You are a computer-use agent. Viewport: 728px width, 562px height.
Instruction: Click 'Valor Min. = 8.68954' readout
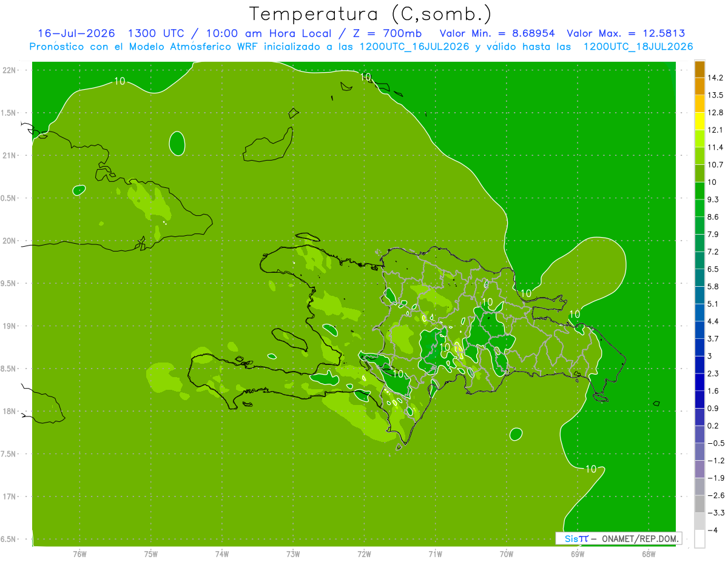(x=497, y=33)
